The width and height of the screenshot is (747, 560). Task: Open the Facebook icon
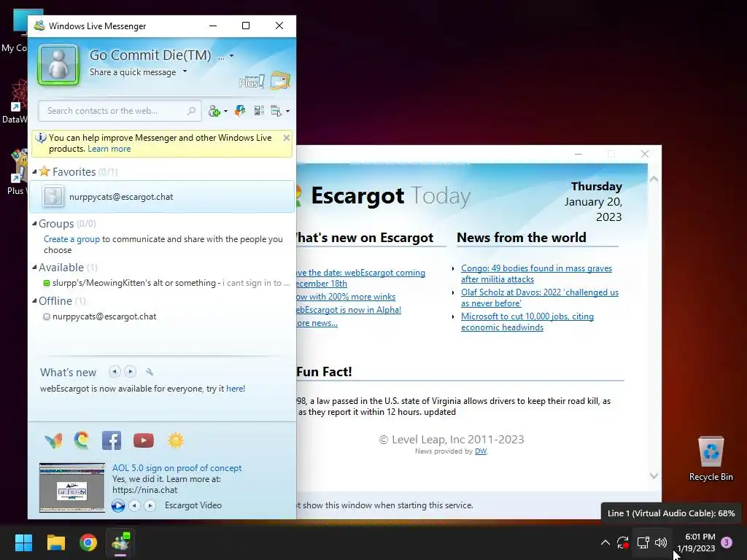(x=112, y=440)
